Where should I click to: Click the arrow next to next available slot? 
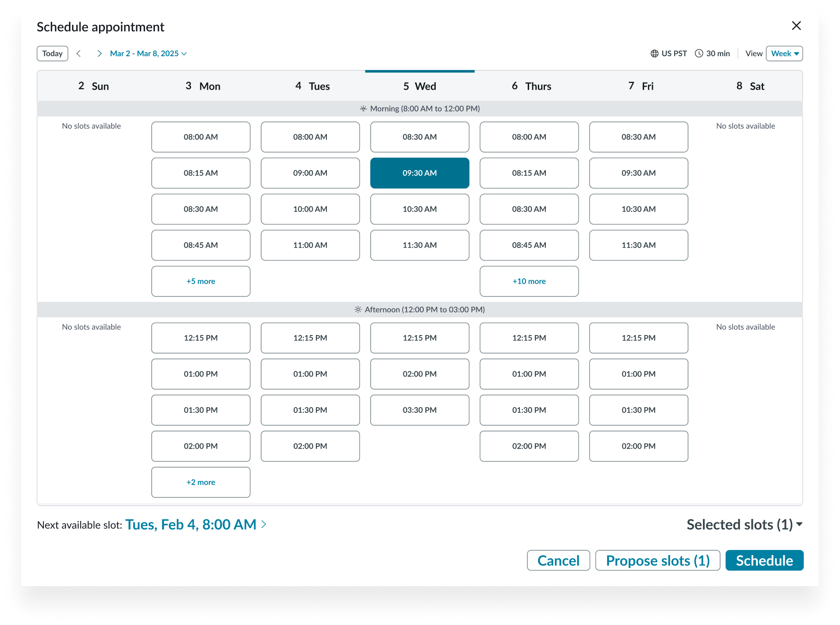(x=264, y=524)
